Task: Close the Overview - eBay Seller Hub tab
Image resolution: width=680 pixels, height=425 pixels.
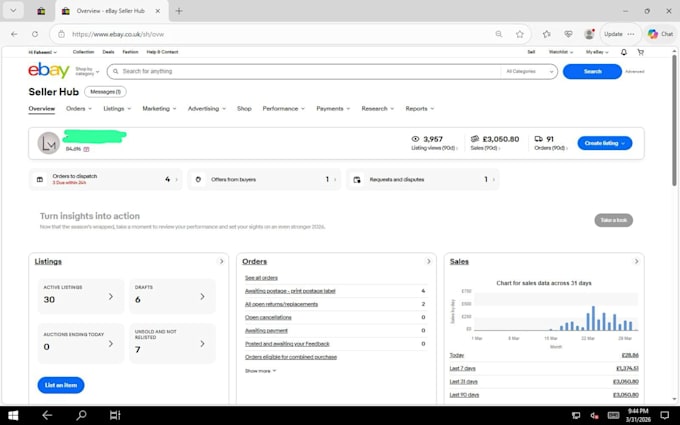Action: (x=158, y=11)
